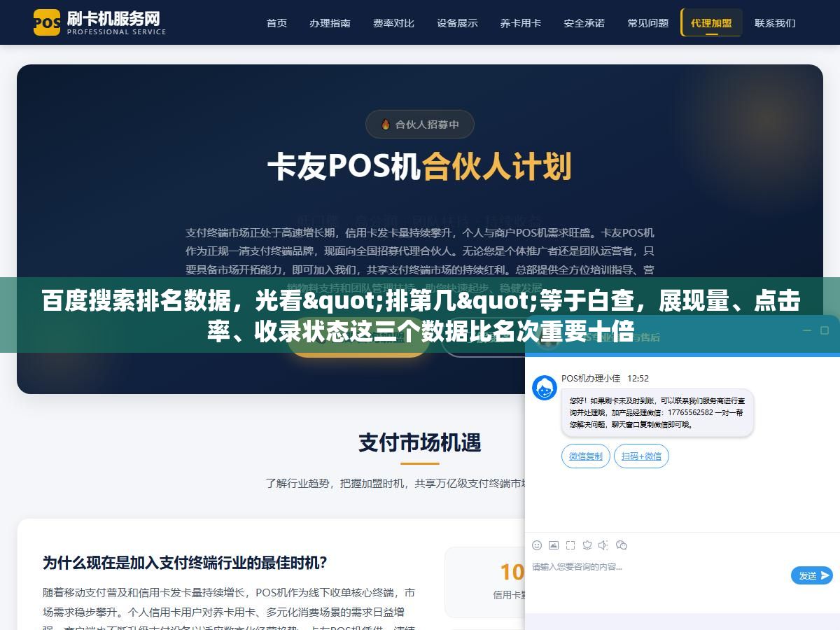The width and height of the screenshot is (840, 630).
Task: Open 联系我们 navigation item
Action: 775,23
